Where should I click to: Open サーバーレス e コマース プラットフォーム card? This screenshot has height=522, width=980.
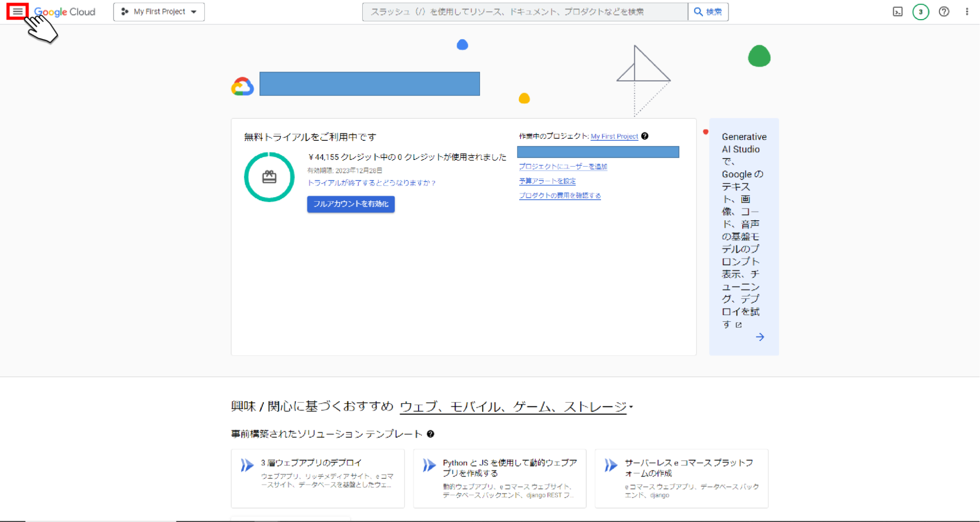(x=681, y=478)
